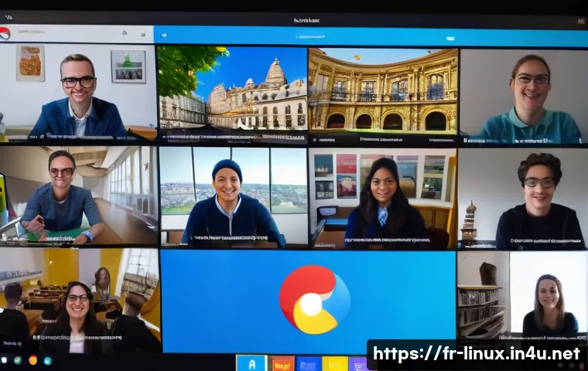The width and height of the screenshot is (588, 371).
Task: Open the yellow tile in the taskbar
Action: coord(335,363)
